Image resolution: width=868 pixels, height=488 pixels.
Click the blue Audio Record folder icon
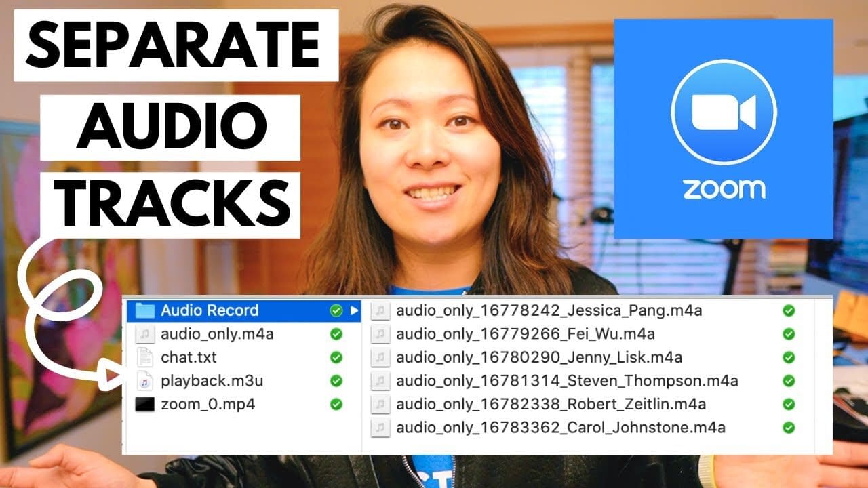(144, 311)
